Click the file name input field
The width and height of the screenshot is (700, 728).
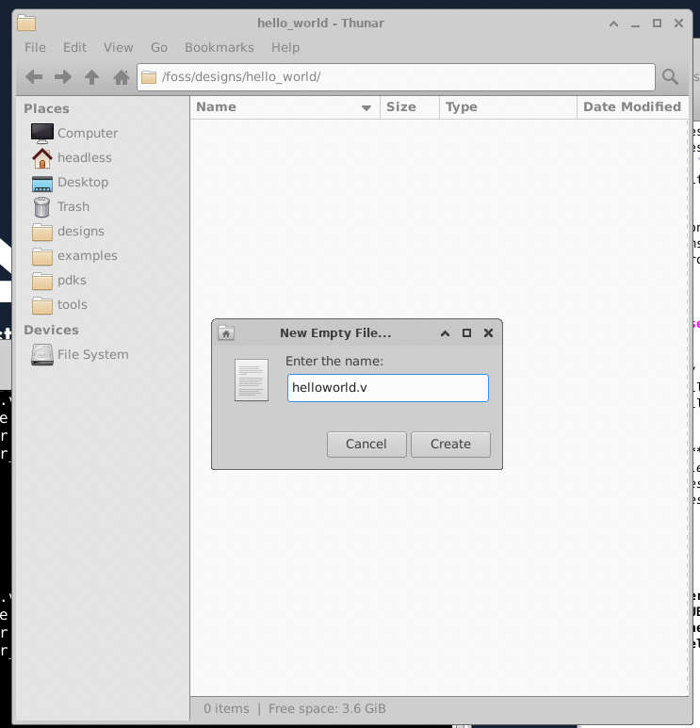(x=387, y=388)
